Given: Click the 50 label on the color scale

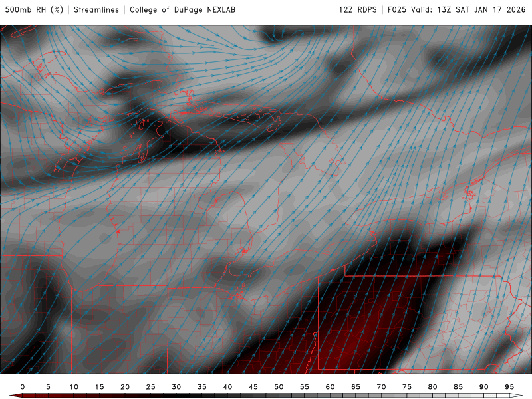Looking at the screenshot, I should [x=279, y=387].
